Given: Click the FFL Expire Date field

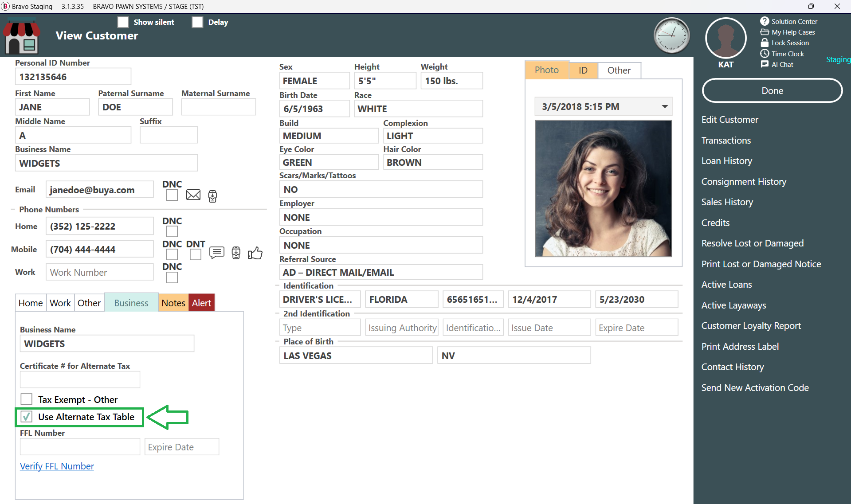Looking at the screenshot, I should (182, 447).
